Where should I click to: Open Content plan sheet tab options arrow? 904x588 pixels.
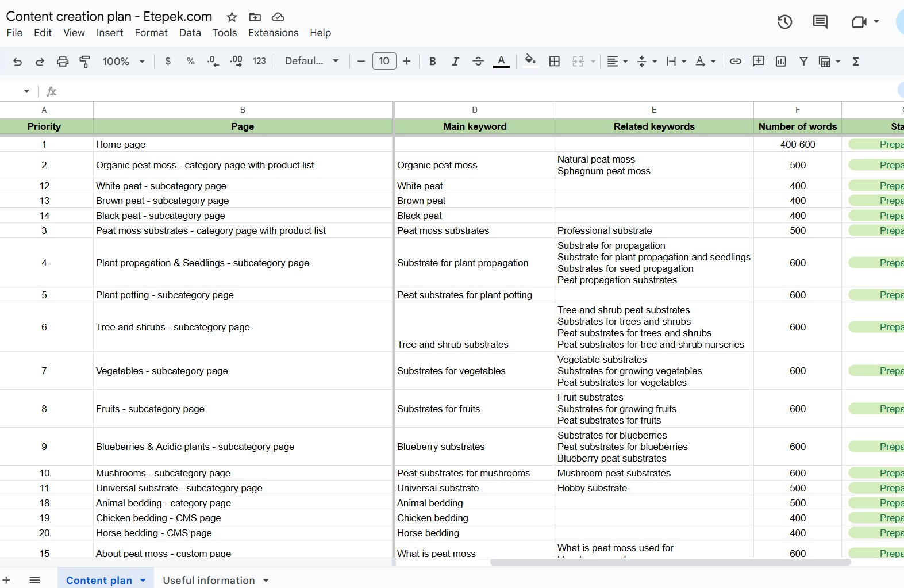pos(143,581)
